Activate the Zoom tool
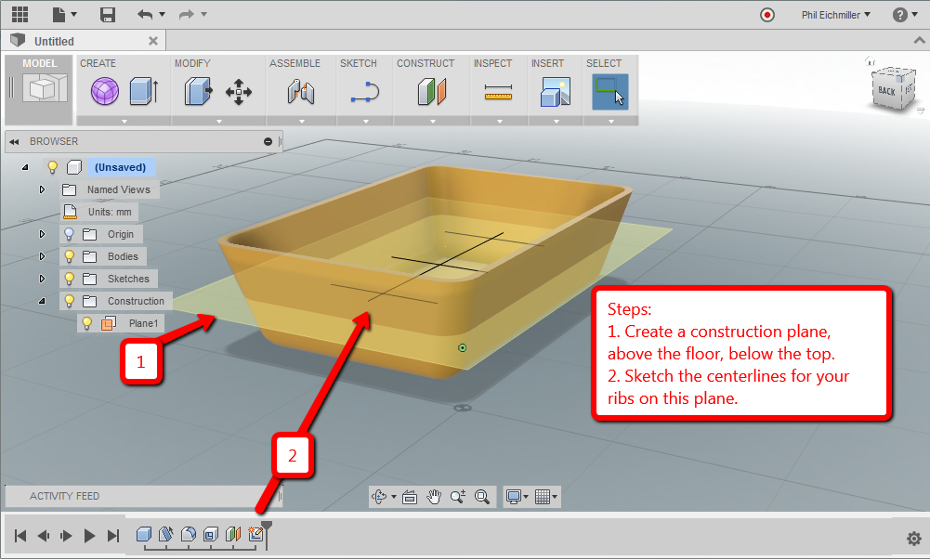Screen dimensions: 930x560 (458, 497)
